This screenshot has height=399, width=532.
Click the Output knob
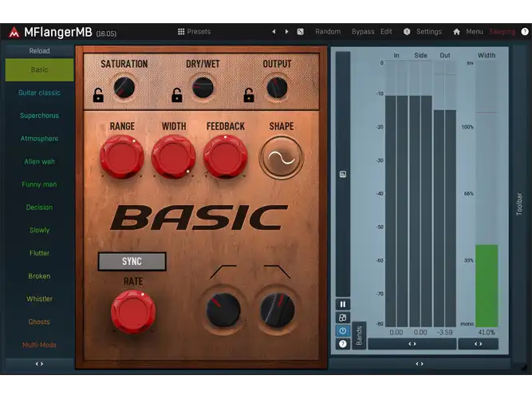pyautogui.click(x=278, y=88)
